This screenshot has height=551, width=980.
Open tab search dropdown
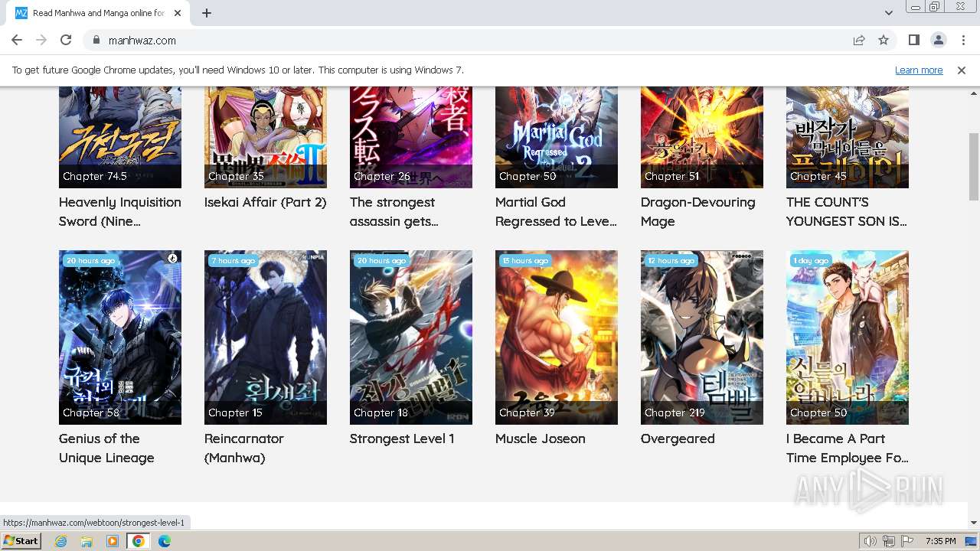(x=888, y=13)
